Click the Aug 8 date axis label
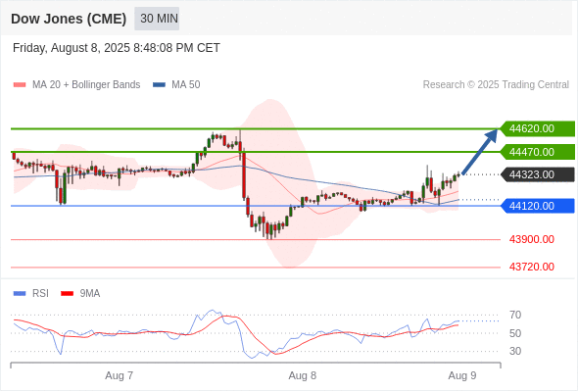The width and height of the screenshot is (578, 392). [303, 375]
